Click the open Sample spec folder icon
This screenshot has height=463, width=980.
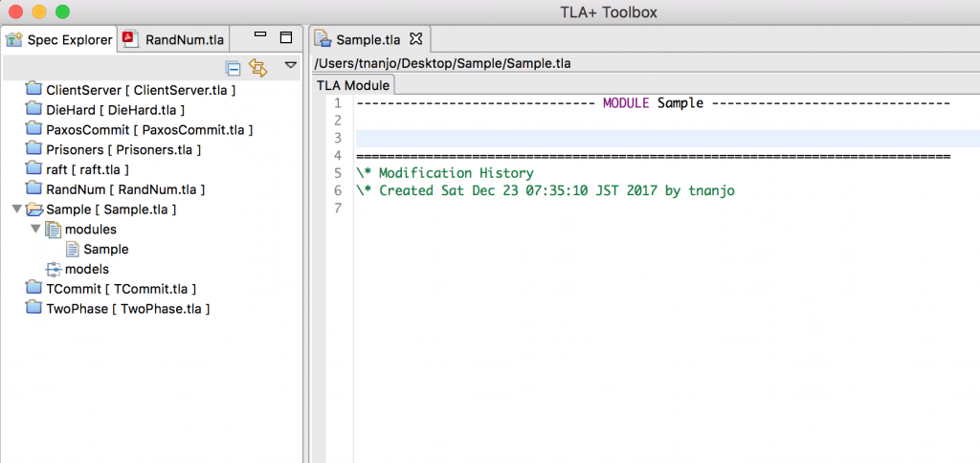(34, 209)
